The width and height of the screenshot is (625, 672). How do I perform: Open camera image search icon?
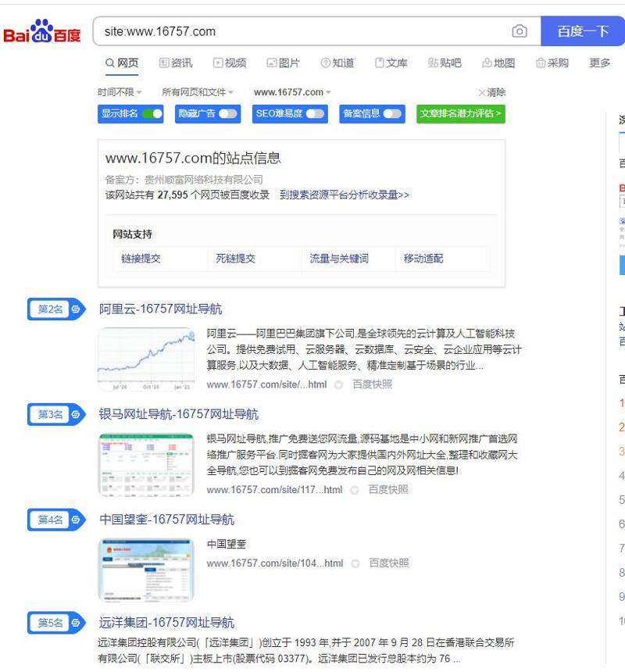pyautogui.click(x=520, y=31)
